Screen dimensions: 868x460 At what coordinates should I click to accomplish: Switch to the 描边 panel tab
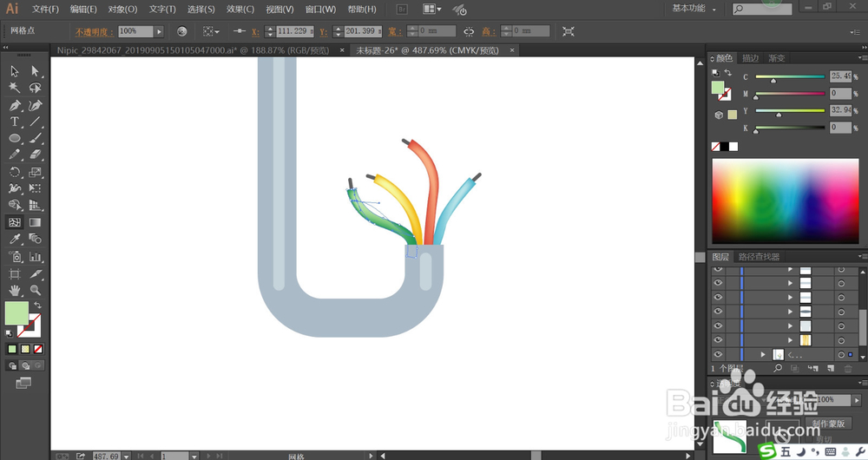[x=750, y=57]
